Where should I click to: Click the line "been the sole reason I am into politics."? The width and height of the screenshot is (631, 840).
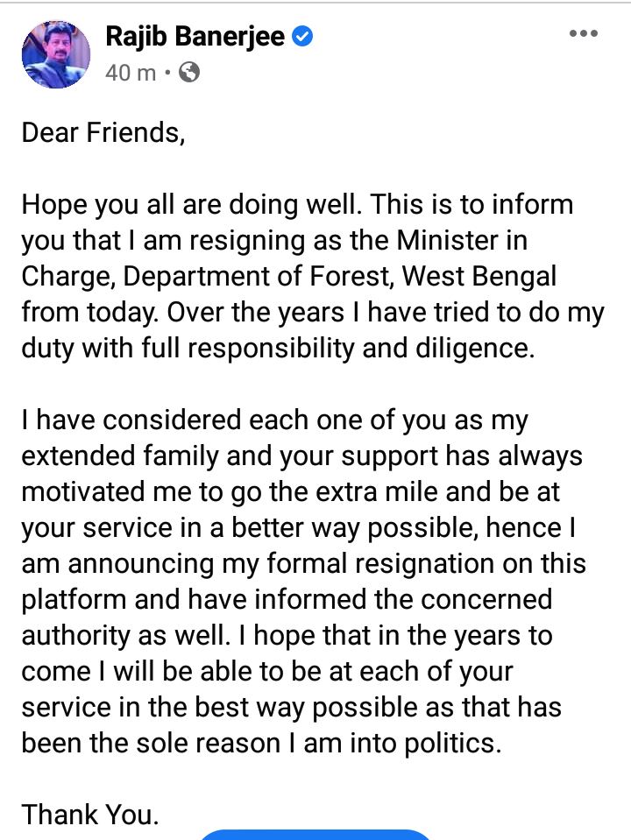(262, 743)
